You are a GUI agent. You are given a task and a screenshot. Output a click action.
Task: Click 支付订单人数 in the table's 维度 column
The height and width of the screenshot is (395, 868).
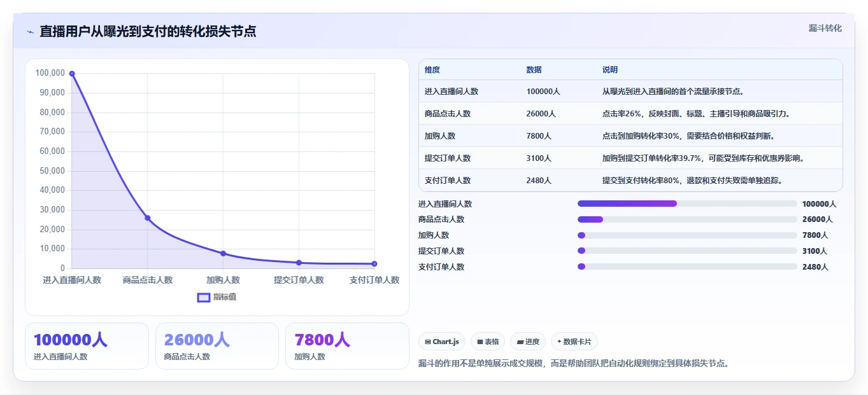click(x=448, y=181)
